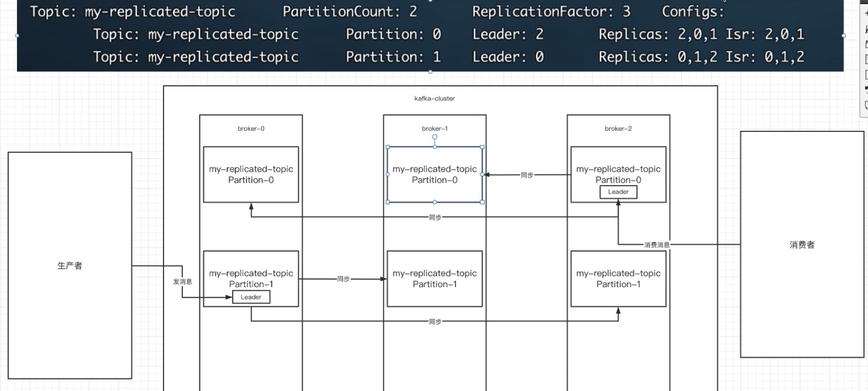Click the kafka-cluster container label
Image resolution: width=868 pixels, height=391 pixels.
point(435,99)
